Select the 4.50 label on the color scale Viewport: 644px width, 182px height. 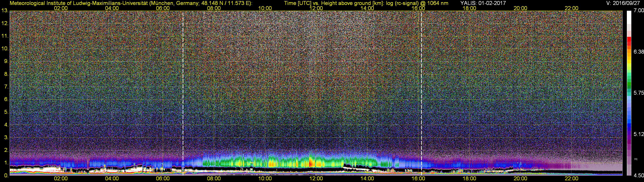[x=638, y=176]
